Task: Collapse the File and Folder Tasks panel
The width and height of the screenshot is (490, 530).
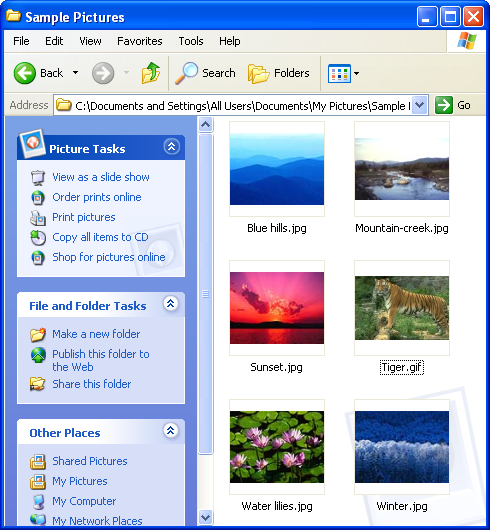Action: [x=171, y=304]
